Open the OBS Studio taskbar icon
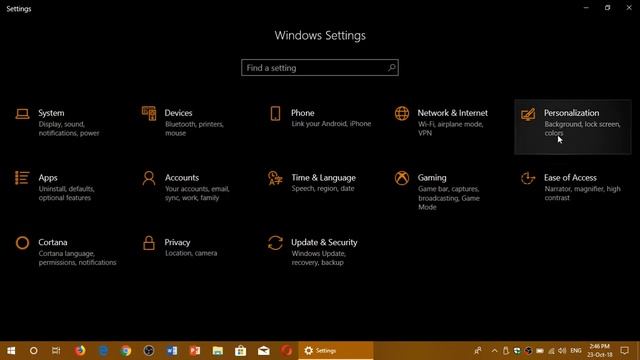 (x=149, y=351)
